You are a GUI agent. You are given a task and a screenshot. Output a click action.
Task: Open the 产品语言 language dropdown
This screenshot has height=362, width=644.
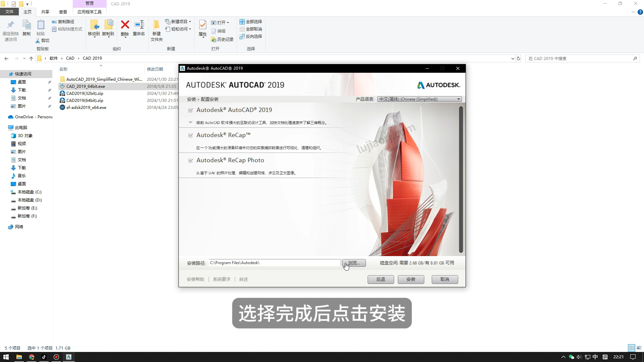(458, 99)
